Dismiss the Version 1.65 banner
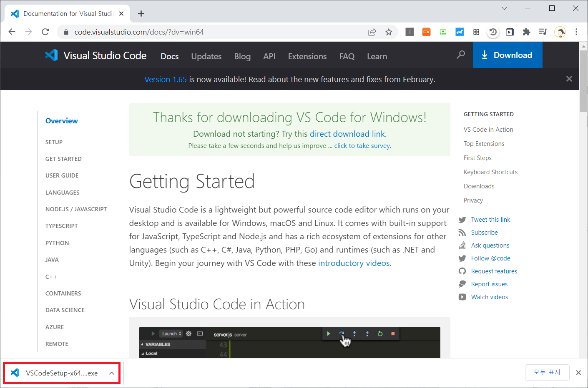The image size is (588, 388). (569, 79)
